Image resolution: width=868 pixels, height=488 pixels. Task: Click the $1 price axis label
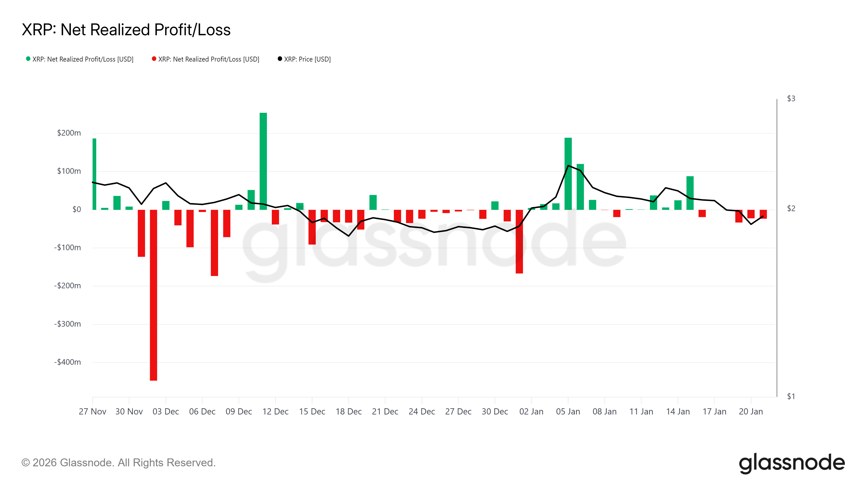[x=791, y=396]
